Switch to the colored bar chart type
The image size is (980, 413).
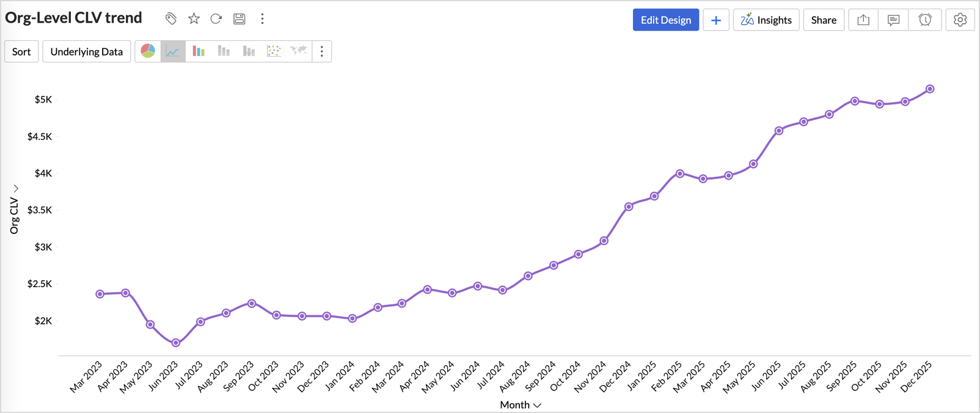click(x=199, y=51)
